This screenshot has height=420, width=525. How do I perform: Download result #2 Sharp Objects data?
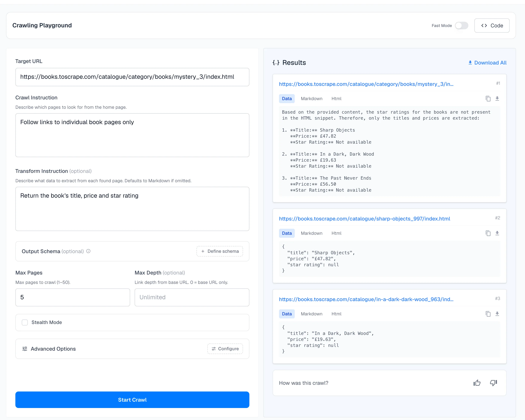pyautogui.click(x=497, y=233)
